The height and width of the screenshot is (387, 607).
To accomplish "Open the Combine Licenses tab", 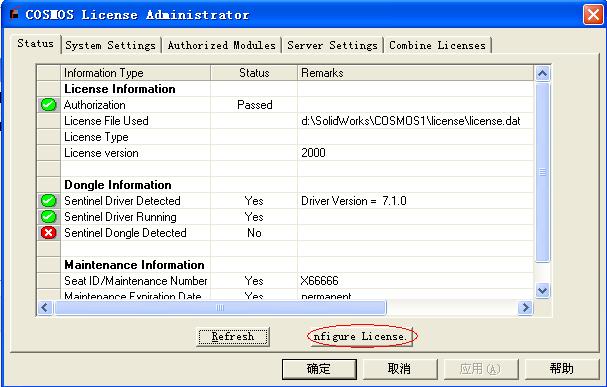I will pyautogui.click(x=437, y=45).
